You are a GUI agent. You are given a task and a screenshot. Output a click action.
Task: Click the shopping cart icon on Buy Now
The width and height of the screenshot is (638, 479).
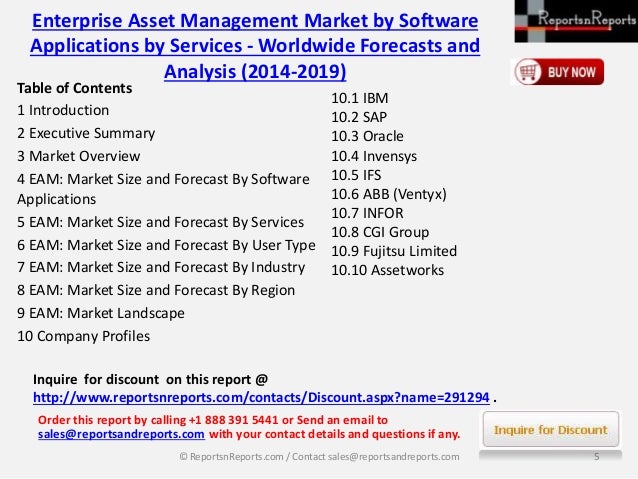point(528,72)
